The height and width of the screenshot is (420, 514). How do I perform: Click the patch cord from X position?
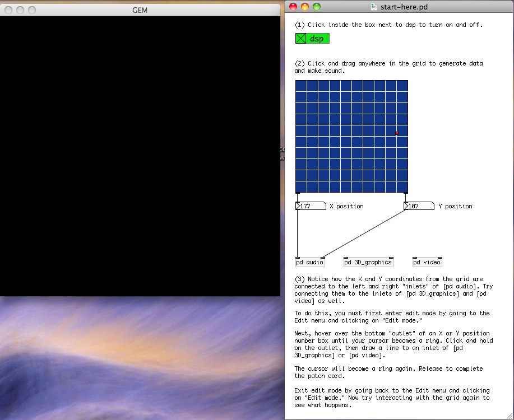click(297, 234)
